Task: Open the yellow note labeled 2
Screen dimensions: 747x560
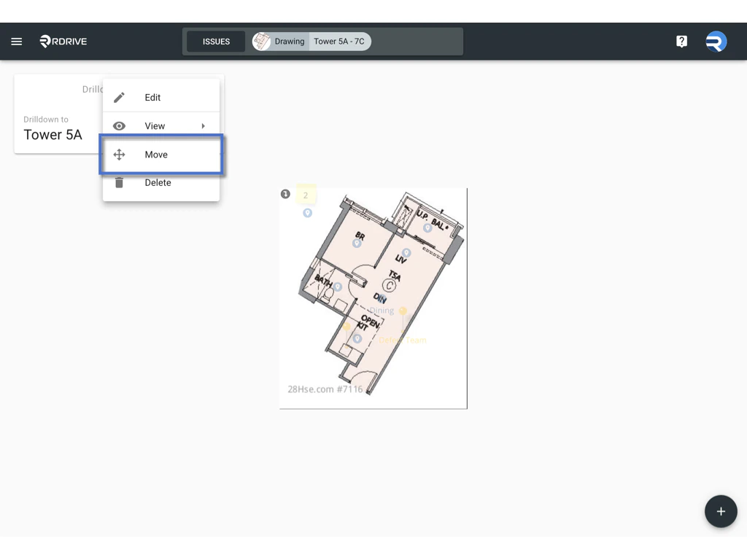Action: click(x=306, y=195)
